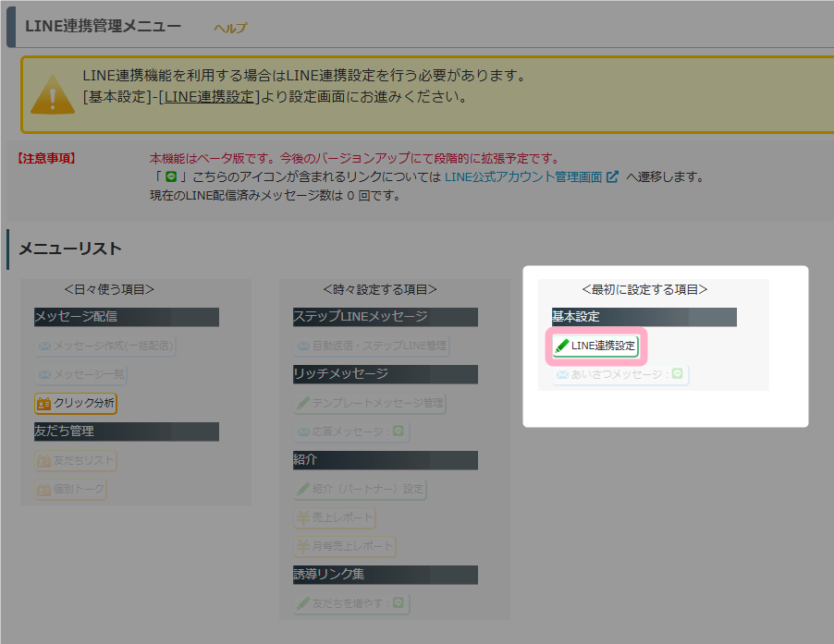Click LINE icon on あいさつメッセージ button
834x644 pixels.
coord(677,373)
